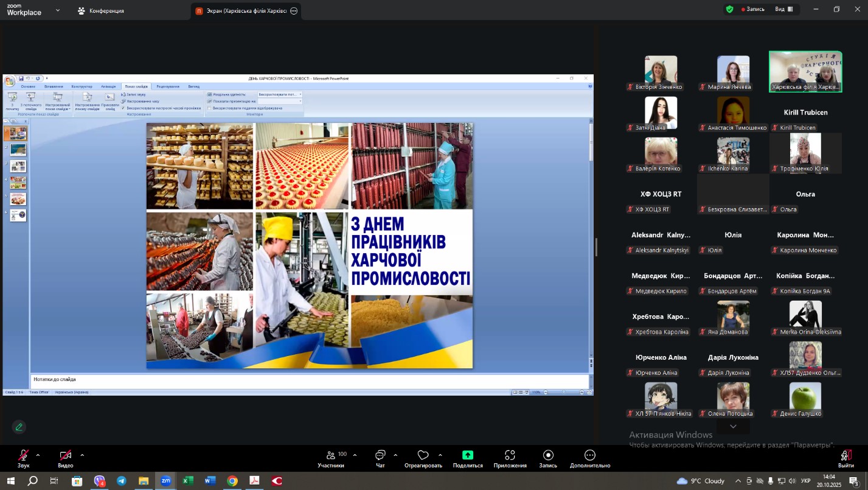This screenshot has width=868, height=490.
Task: Click the green annotation pencil icon
Action: pyautogui.click(x=19, y=427)
